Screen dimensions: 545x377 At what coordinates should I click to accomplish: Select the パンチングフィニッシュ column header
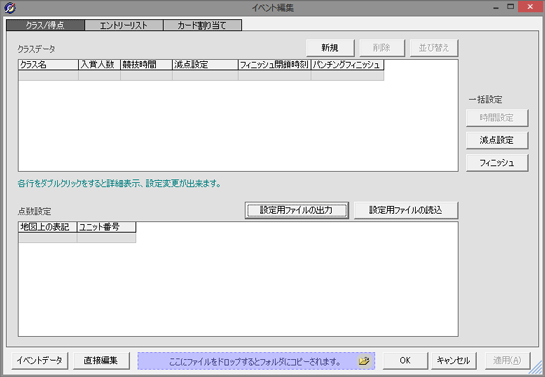[347, 65]
